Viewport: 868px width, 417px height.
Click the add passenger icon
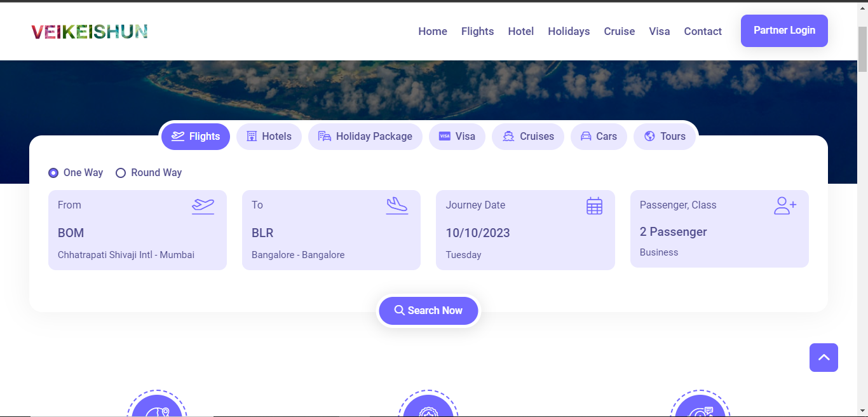(785, 205)
